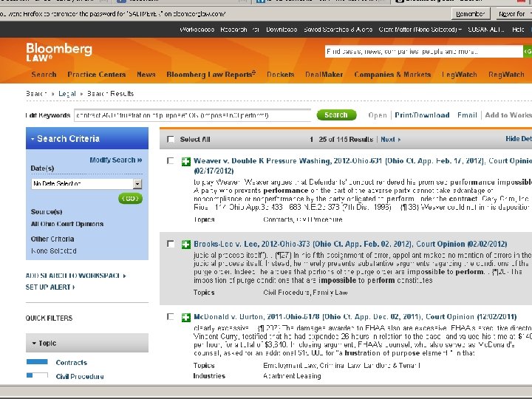Click the Contracts topic frequency bar

pyautogui.click(x=37, y=361)
